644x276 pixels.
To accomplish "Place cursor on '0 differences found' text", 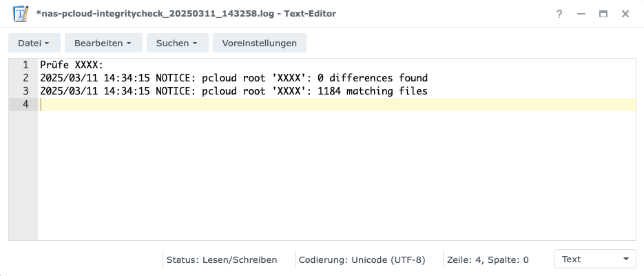I will (x=373, y=78).
